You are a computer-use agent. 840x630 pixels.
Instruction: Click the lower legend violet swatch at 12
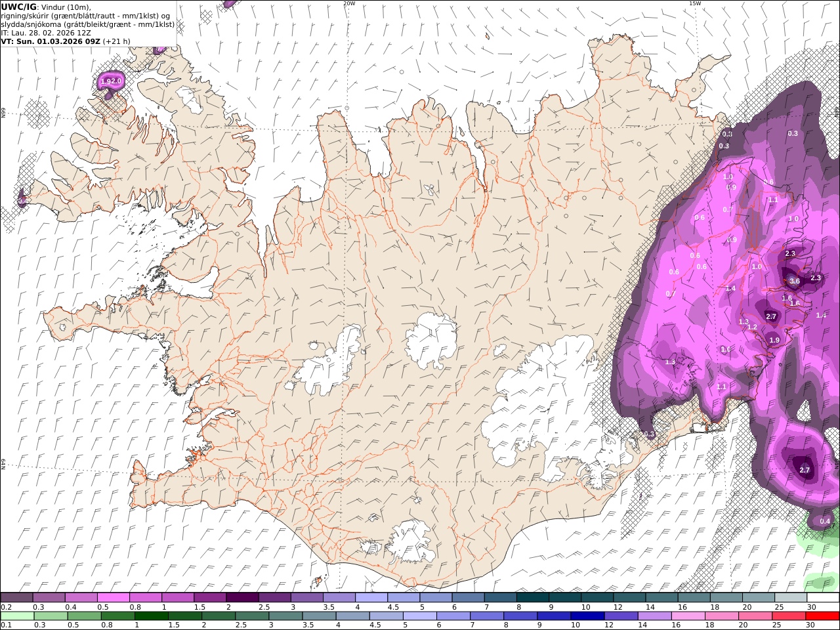[621, 616]
